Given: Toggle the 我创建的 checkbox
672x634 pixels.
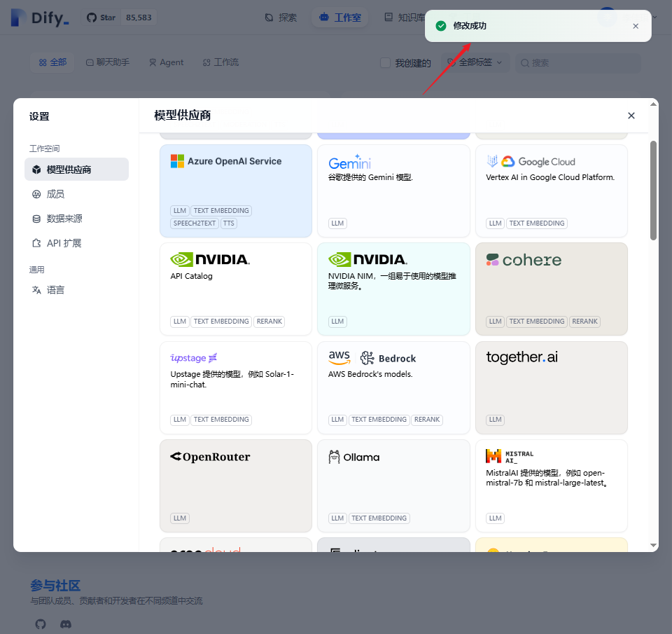Looking at the screenshot, I should pos(385,63).
